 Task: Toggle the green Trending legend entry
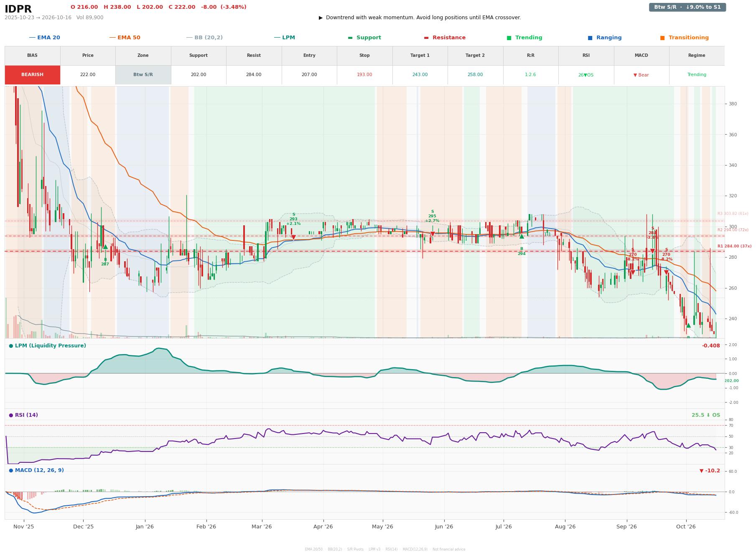click(524, 38)
